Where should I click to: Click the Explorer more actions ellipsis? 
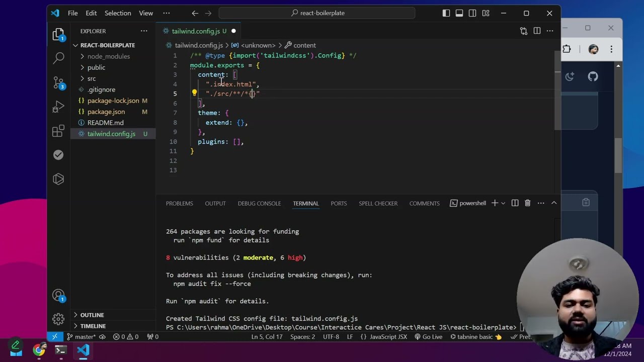coord(144,31)
